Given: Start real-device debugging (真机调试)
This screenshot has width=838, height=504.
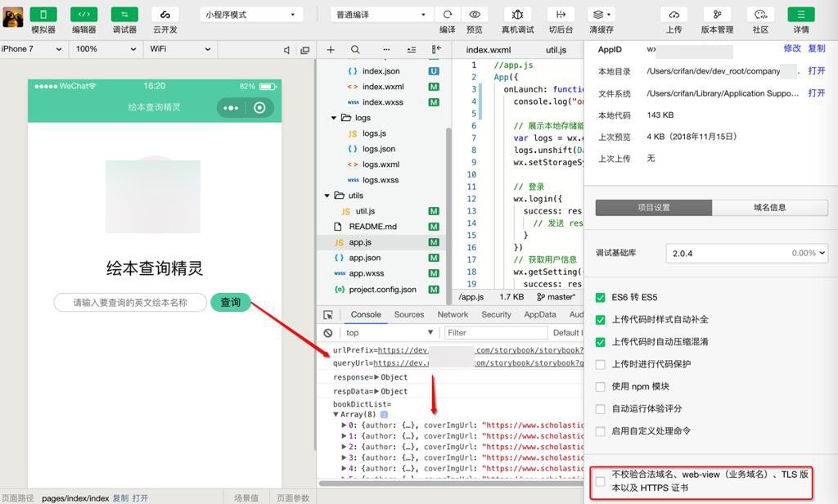Looking at the screenshot, I should [x=517, y=15].
